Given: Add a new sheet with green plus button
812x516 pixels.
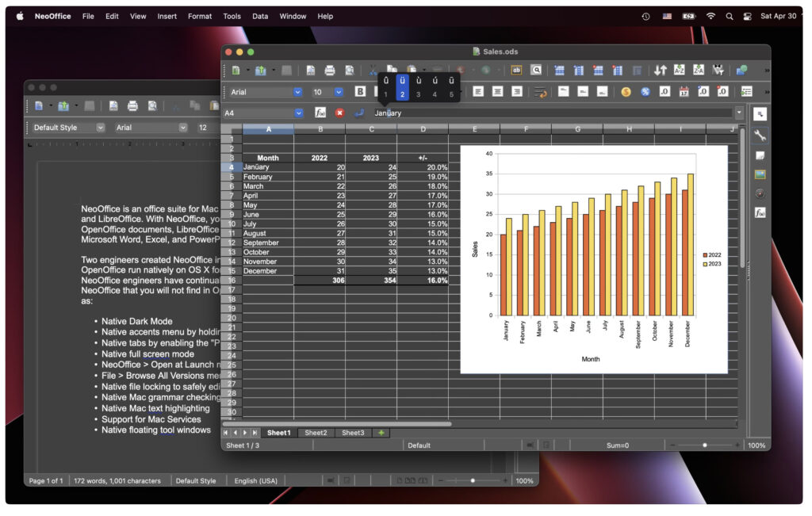Looking at the screenshot, I should [381, 433].
